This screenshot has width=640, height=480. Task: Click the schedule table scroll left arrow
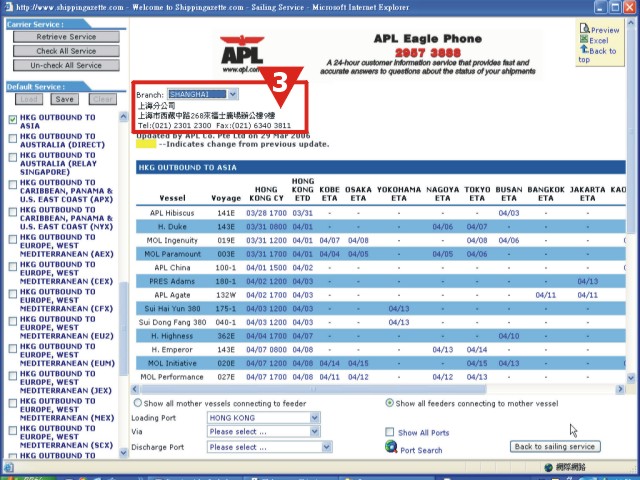point(136,389)
